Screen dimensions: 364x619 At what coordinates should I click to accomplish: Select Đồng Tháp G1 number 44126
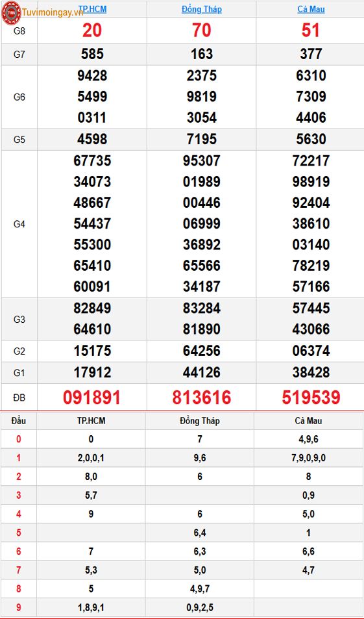click(202, 372)
